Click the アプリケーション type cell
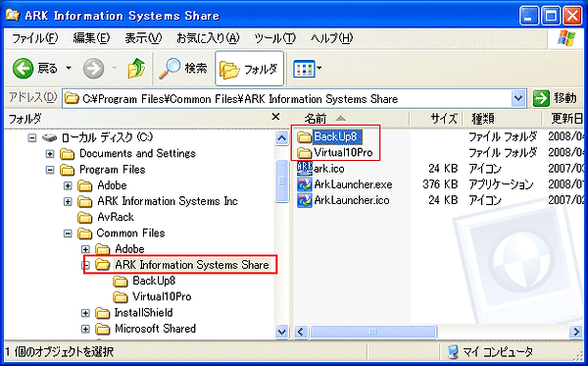This screenshot has width=588, height=366. (501, 184)
